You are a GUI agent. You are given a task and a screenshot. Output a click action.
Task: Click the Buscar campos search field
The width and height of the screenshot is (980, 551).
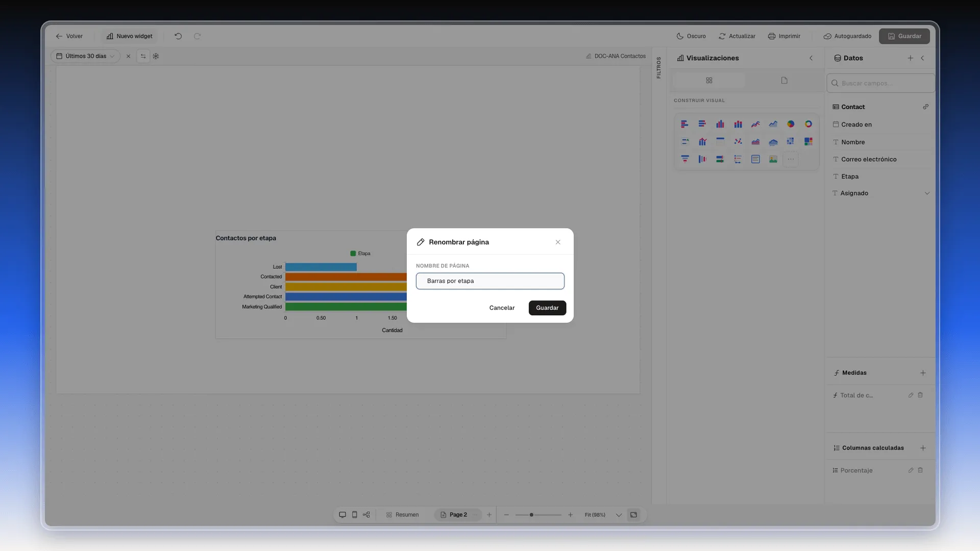tap(880, 83)
